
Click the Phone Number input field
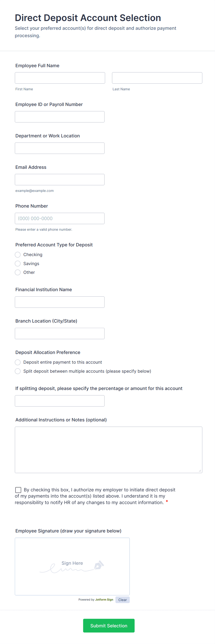click(x=60, y=218)
